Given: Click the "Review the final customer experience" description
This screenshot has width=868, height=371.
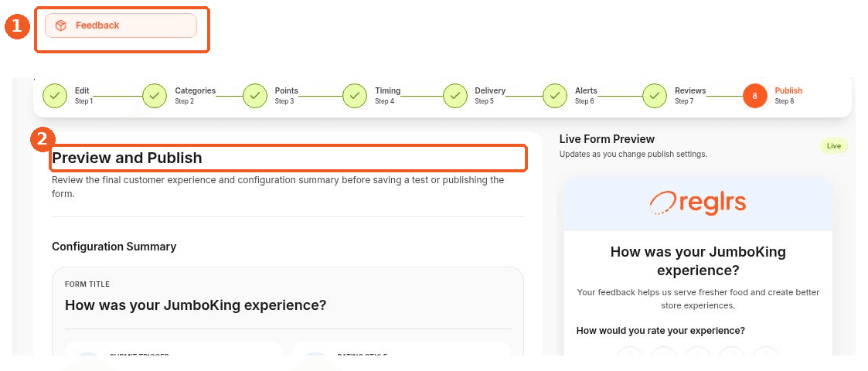Looking at the screenshot, I should coord(278,187).
